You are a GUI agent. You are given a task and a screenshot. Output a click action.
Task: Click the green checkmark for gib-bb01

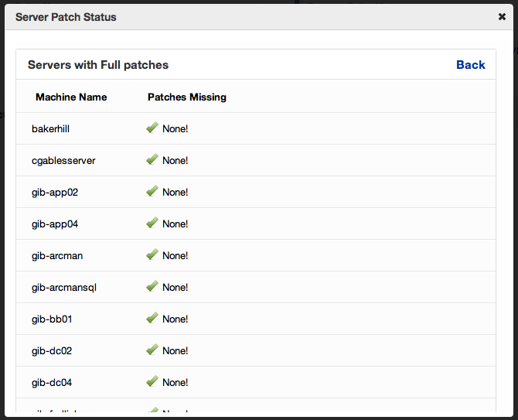point(152,318)
